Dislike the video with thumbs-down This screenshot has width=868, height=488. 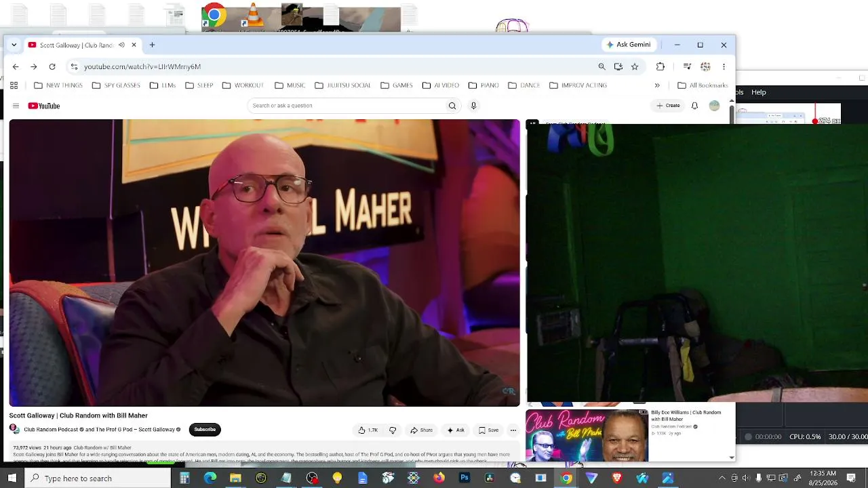click(393, 430)
